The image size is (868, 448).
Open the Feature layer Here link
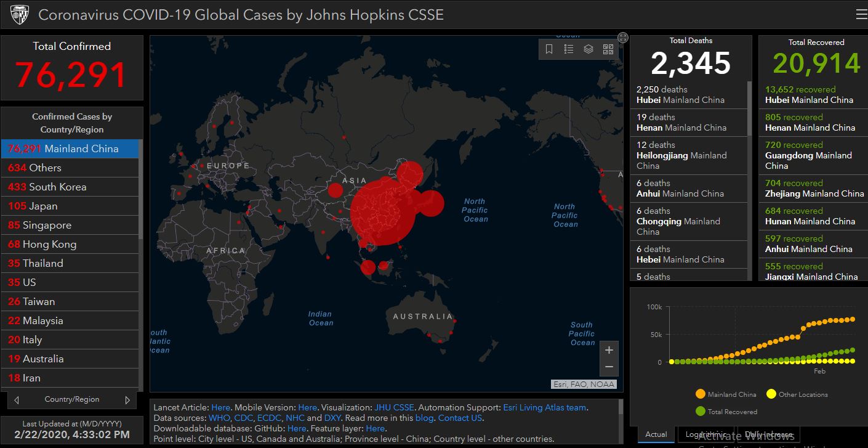[376, 428]
